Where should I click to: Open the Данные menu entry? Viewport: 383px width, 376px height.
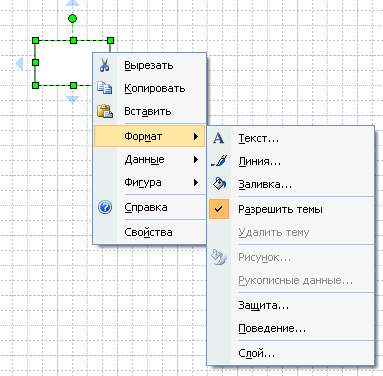tap(150, 159)
